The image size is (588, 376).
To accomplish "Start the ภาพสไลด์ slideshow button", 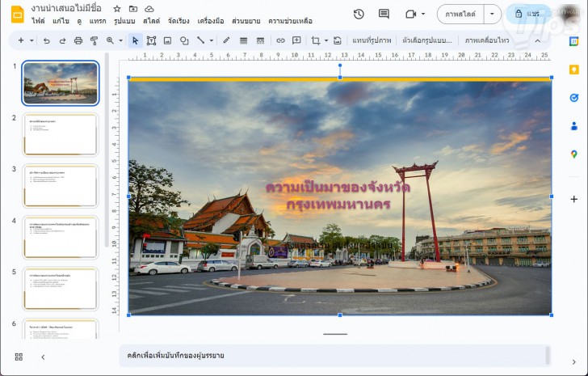I will (x=460, y=15).
